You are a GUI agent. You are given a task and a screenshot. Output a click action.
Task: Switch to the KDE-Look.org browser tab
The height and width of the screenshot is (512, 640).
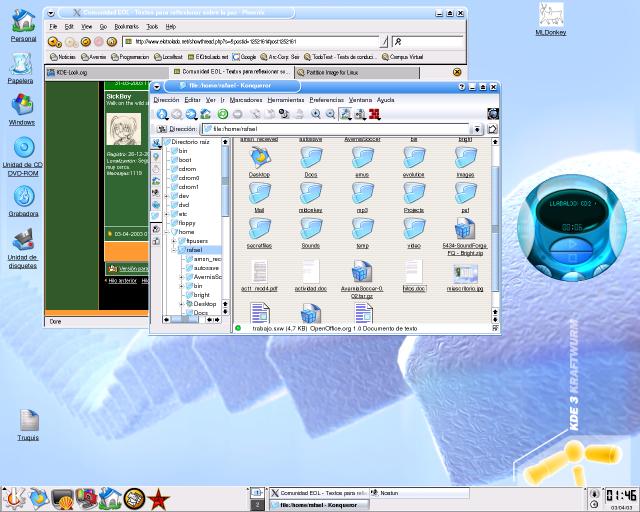[x=72, y=72]
